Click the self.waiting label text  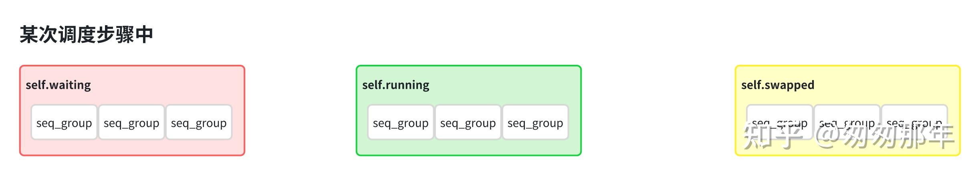click(58, 85)
